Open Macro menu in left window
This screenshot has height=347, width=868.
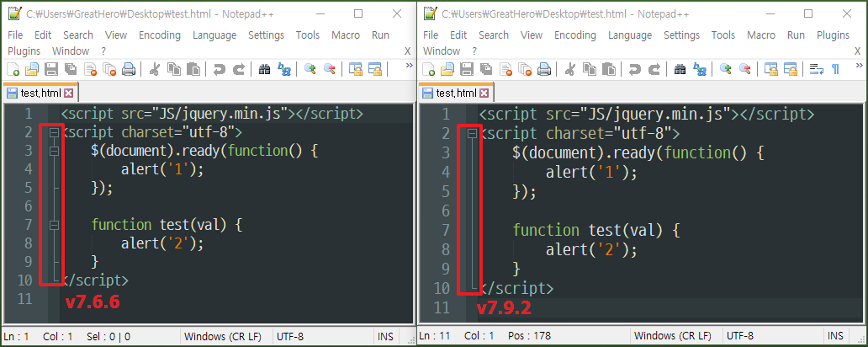[346, 35]
